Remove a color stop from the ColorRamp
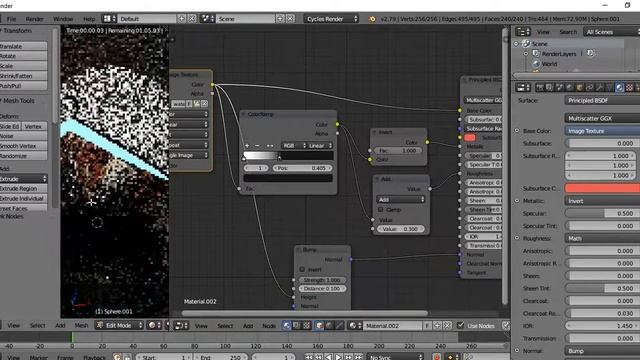The width and height of the screenshot is (640, 360). pyautogui.click(x=257, y=145)
